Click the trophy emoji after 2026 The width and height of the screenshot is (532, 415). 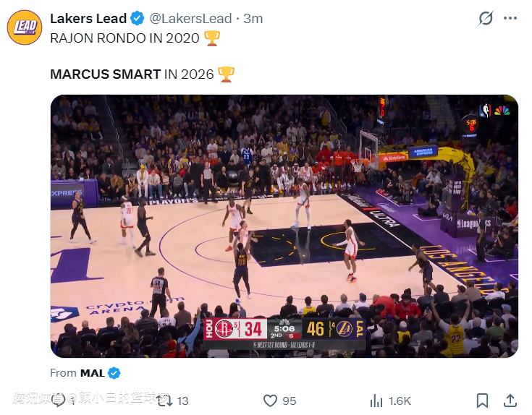tap(227, 74)
